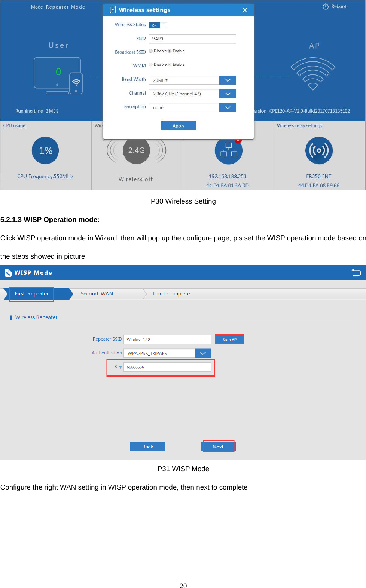
Task: Click the IP address 192.168.188.253
Action: coord(228,176)
